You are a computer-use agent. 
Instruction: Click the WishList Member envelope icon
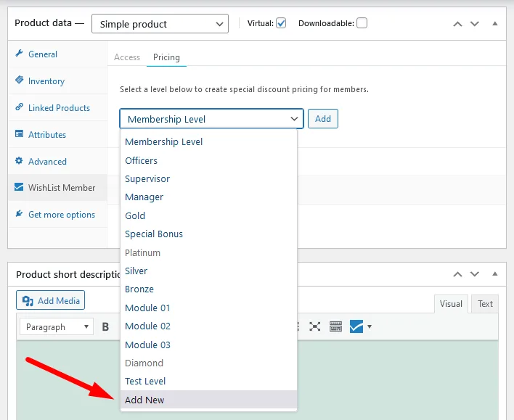[20, 188]
